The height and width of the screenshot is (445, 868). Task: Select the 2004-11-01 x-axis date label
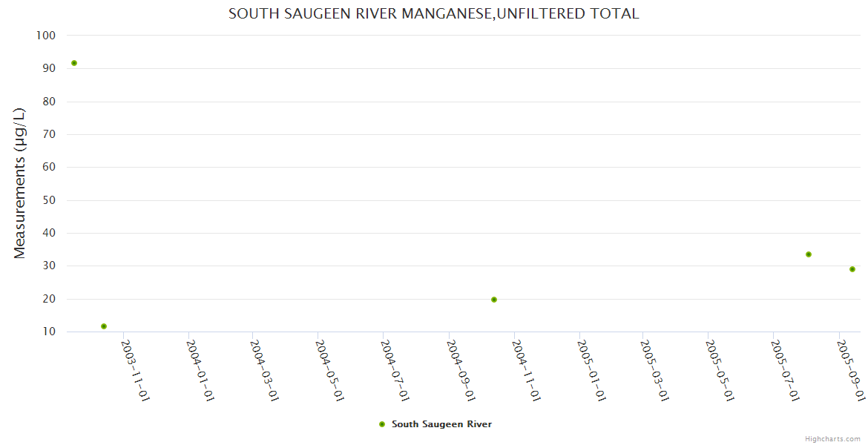coord(525,370)
